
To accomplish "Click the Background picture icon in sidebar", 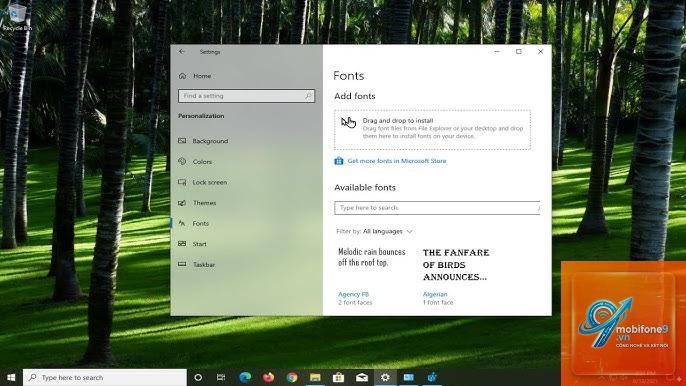I will [182, 141].
